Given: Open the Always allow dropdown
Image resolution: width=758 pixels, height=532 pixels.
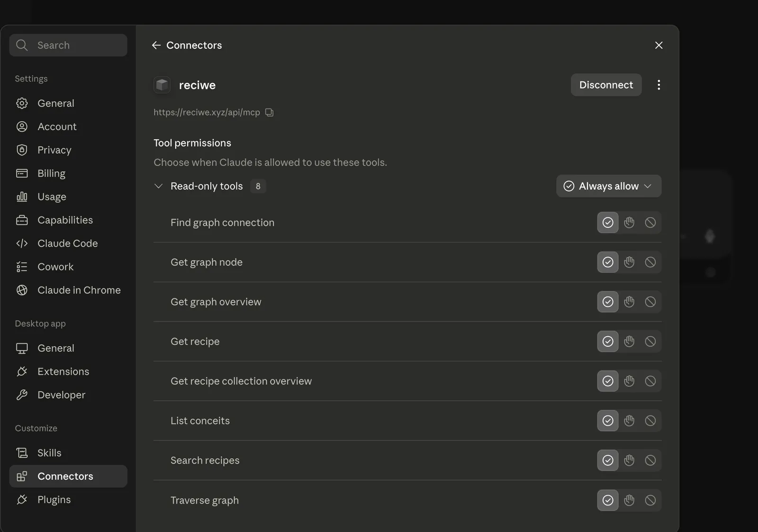Looking at the screenshot, I should click(x=609, y=186).
